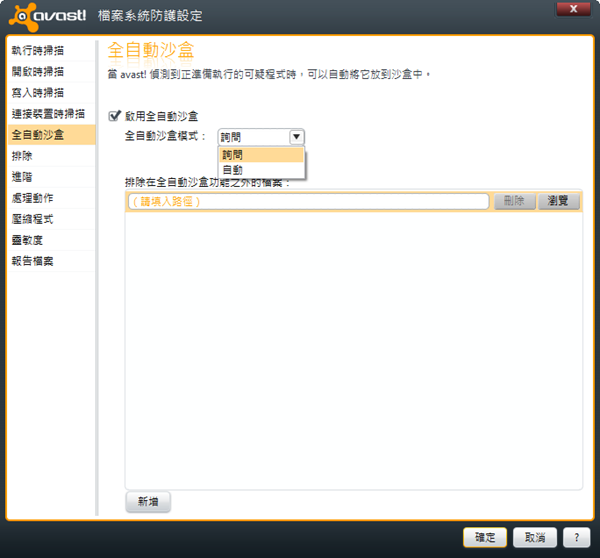Confirm settings with 確定 button
The image size is (600, 558).
[485, 537]
